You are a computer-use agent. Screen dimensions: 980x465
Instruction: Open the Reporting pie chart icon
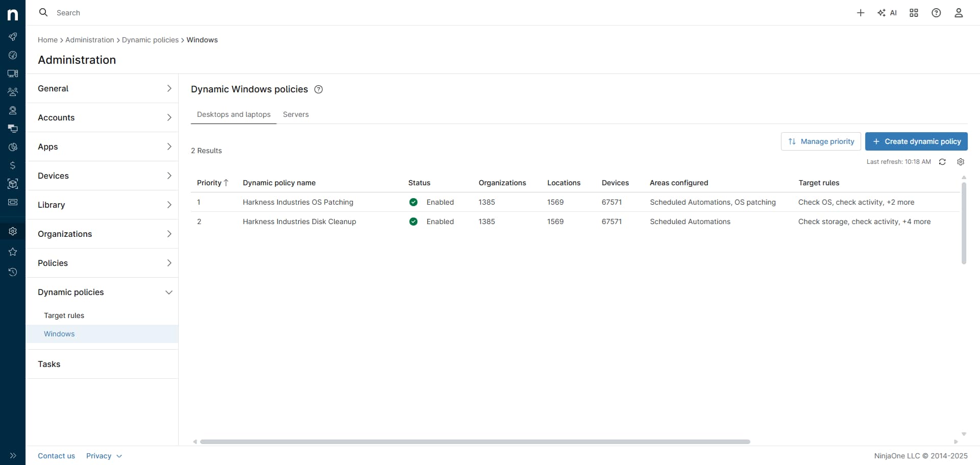click(12, 147)
